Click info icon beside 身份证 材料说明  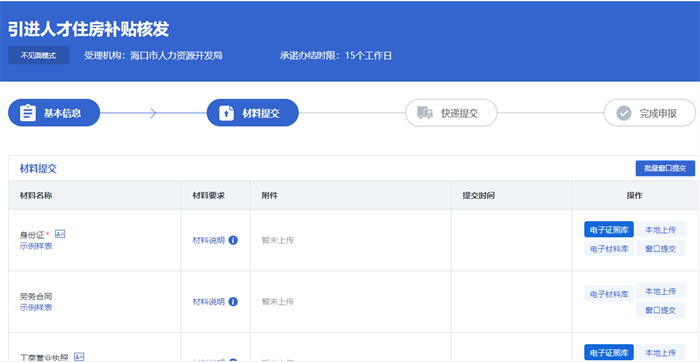(x=233, y=240)
